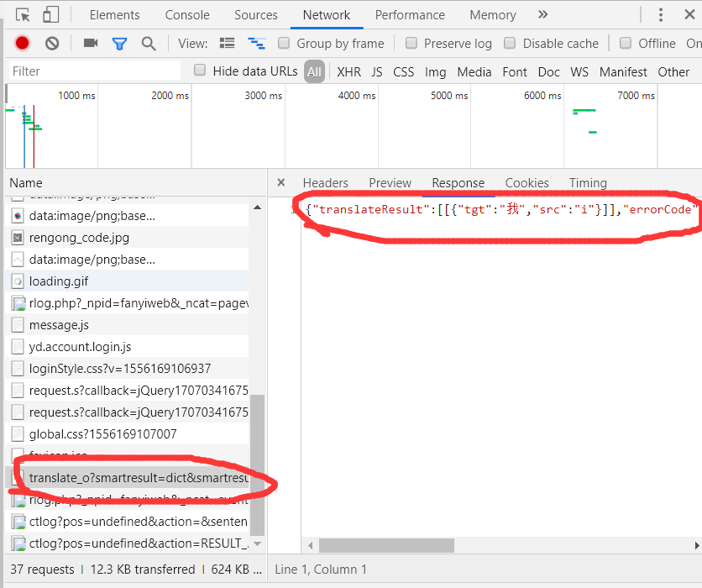
Task: Close the DevTools panel
Action: coord(689,15)
